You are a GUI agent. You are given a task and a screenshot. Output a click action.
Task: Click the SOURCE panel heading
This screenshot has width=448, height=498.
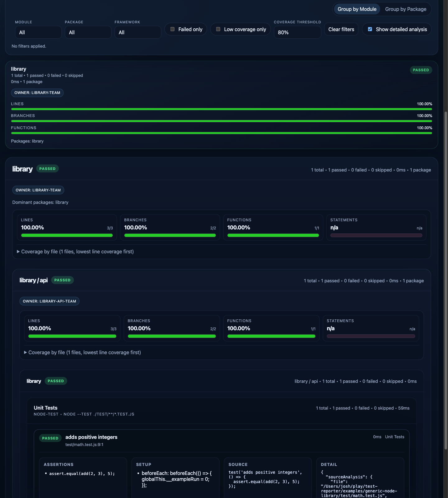[x=238, y=464]
